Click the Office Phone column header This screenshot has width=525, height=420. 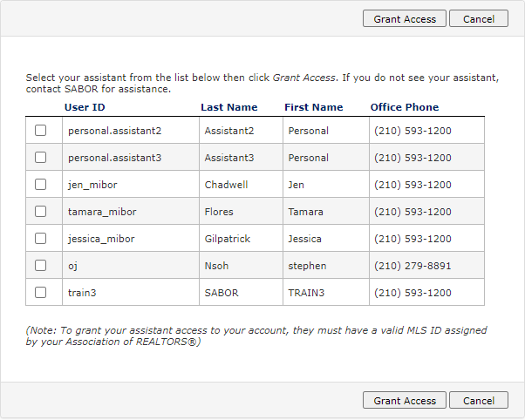click(x=405, y=107)
